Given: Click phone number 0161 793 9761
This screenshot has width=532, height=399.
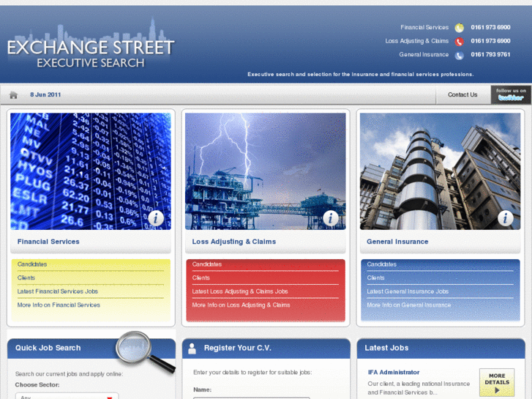Looking at the screenshot, I should [490, 54].
